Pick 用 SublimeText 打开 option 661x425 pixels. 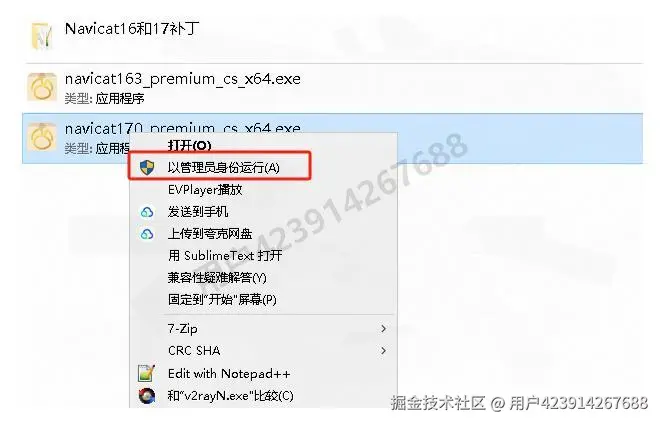coord(225,256)
